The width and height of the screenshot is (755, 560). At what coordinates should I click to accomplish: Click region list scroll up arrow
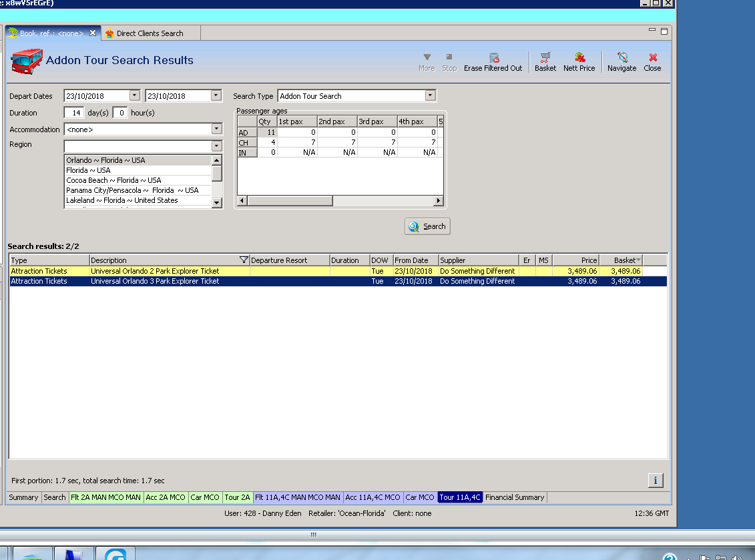[x=217, y=160]
